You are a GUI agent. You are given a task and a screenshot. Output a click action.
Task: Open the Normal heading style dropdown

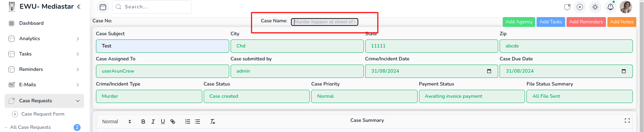pyautogui.click(x=117, y=122)
